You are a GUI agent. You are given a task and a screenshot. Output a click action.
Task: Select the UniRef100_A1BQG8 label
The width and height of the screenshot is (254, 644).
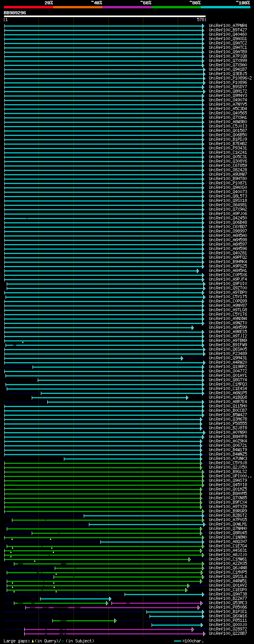click(228, 398)
